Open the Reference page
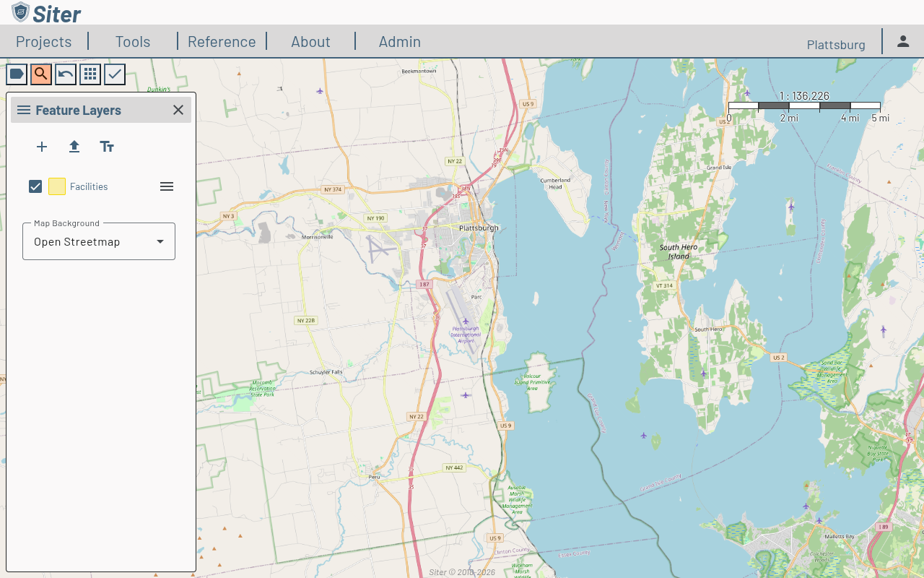Viewport: 924px width, 578px height. [222, 41]
